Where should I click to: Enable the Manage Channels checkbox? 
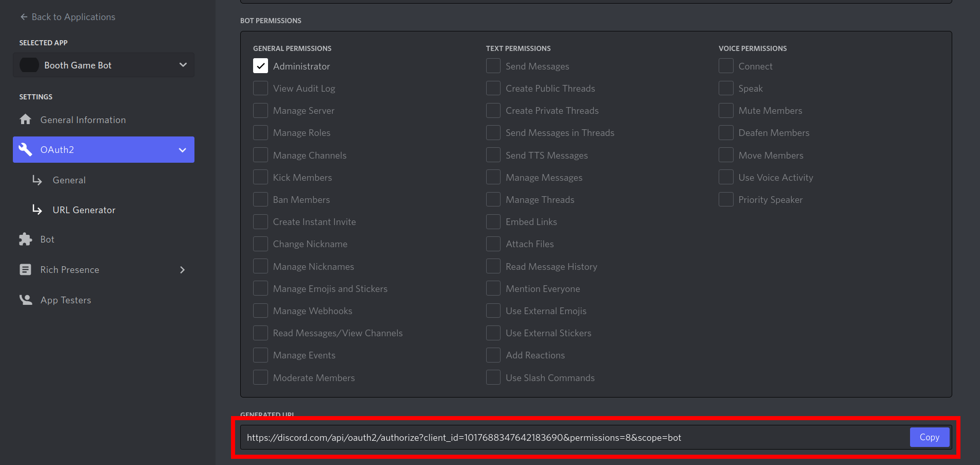[x=261, y=155]
